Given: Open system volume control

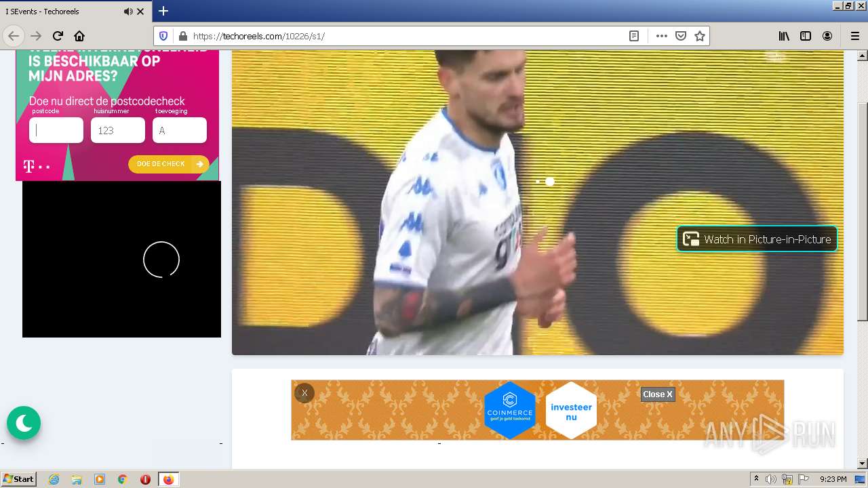Looking at the screenshot, I should pos(771,479).
